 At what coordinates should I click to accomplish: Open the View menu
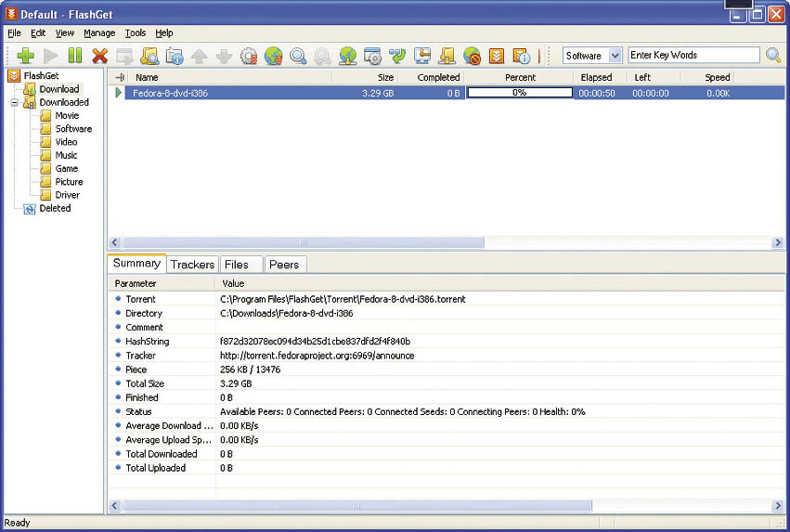click(x=64, y=32)
